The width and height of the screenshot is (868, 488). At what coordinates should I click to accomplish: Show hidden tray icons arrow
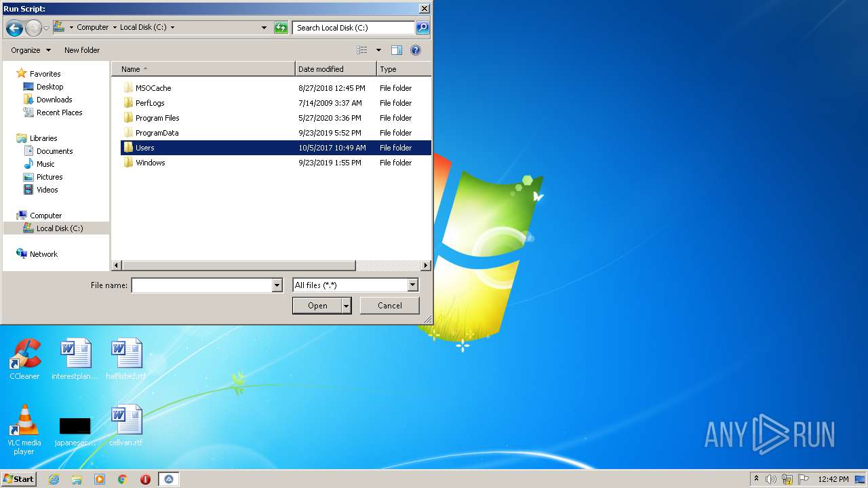756,479
